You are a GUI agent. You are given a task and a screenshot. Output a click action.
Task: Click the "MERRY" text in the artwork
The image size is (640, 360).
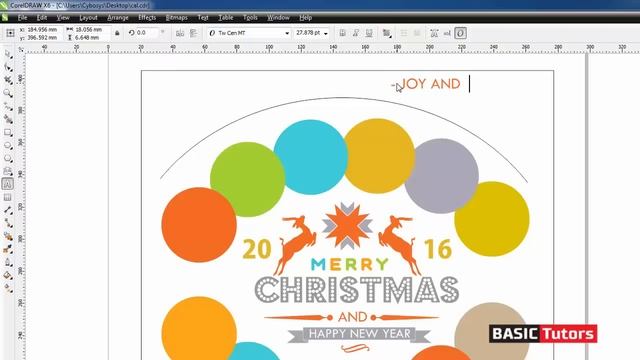350,264
